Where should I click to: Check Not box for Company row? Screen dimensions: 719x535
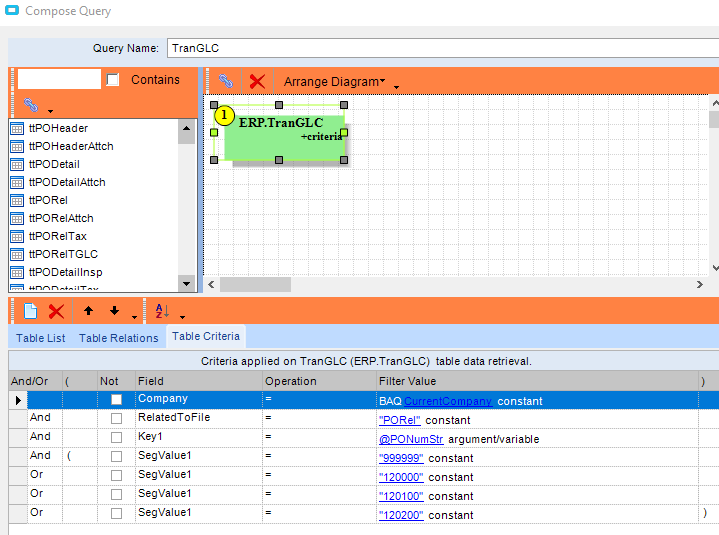click(x=116, y=400)
